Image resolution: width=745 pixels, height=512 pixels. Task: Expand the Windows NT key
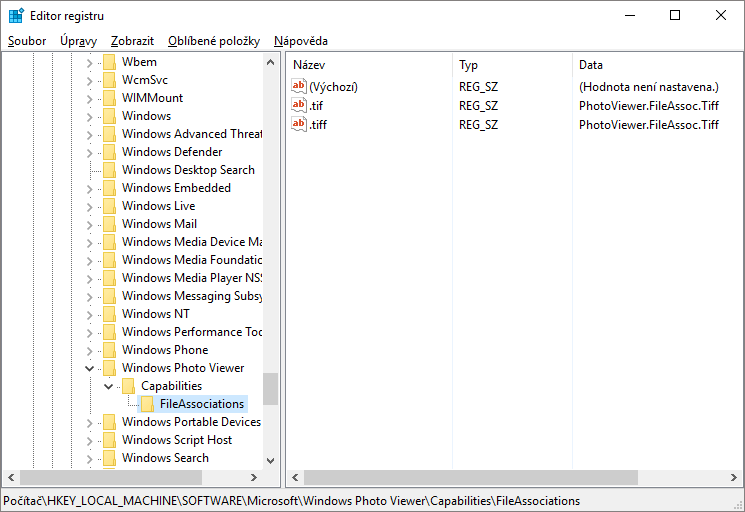click(x=89, y=314)
